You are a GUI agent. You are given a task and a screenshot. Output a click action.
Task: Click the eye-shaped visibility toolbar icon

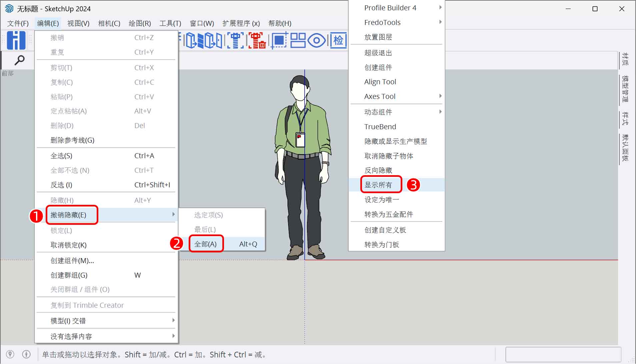[317, 40]
